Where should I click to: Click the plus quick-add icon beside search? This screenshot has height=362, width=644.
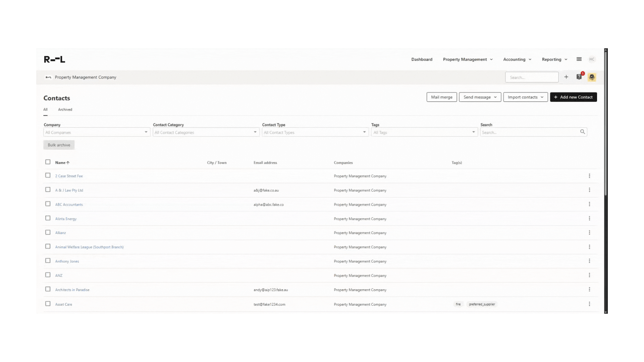pyautogui.click(x=566, y=77)
